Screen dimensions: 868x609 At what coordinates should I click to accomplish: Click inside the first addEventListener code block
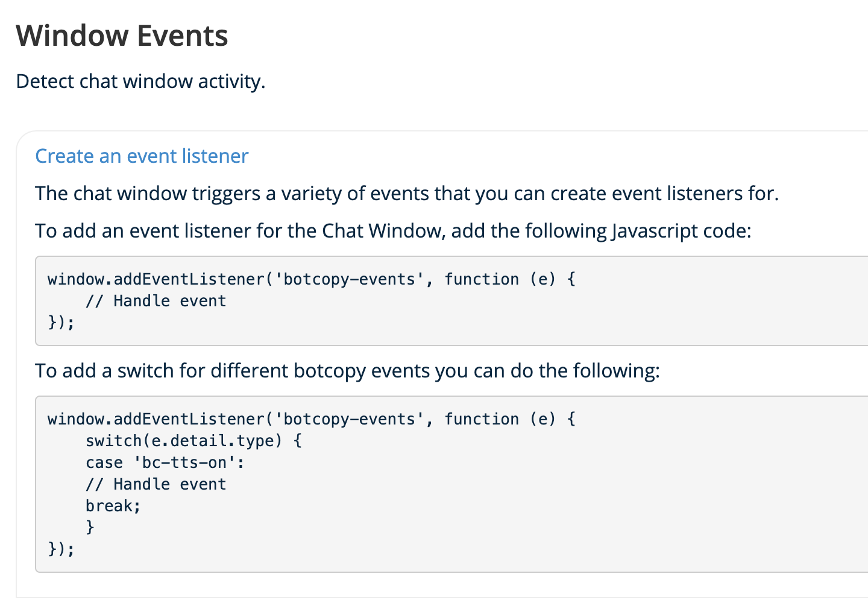452,301
